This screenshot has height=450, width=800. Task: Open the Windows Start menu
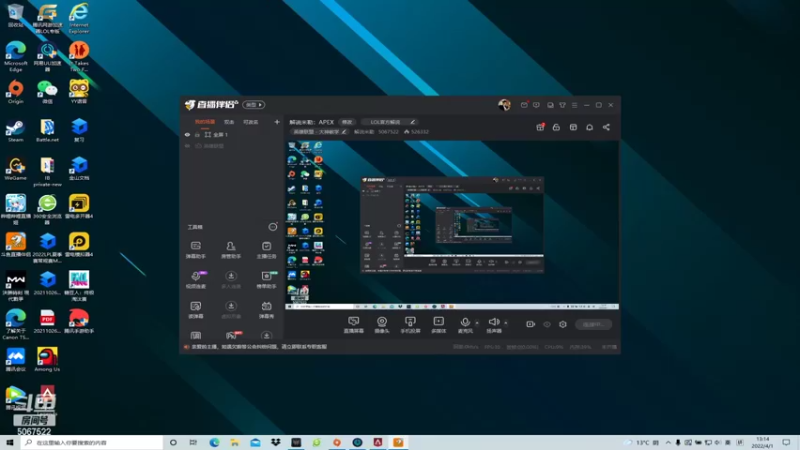(10, 442)
